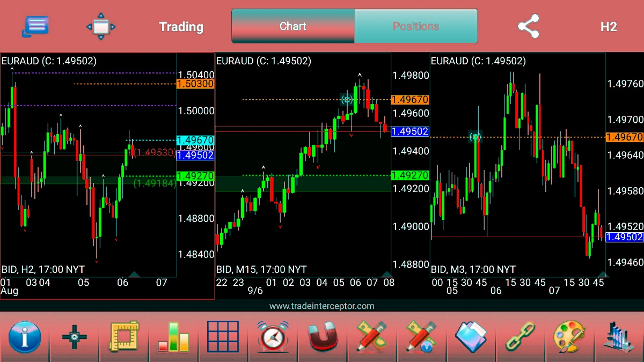Select the 1.50300 orange price label
644x362 pixels.
pyautogui.click(x=195, y=84)
